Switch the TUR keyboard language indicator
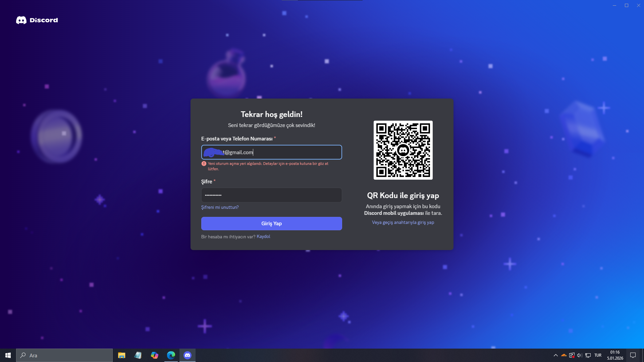 (x=598, y=355)
